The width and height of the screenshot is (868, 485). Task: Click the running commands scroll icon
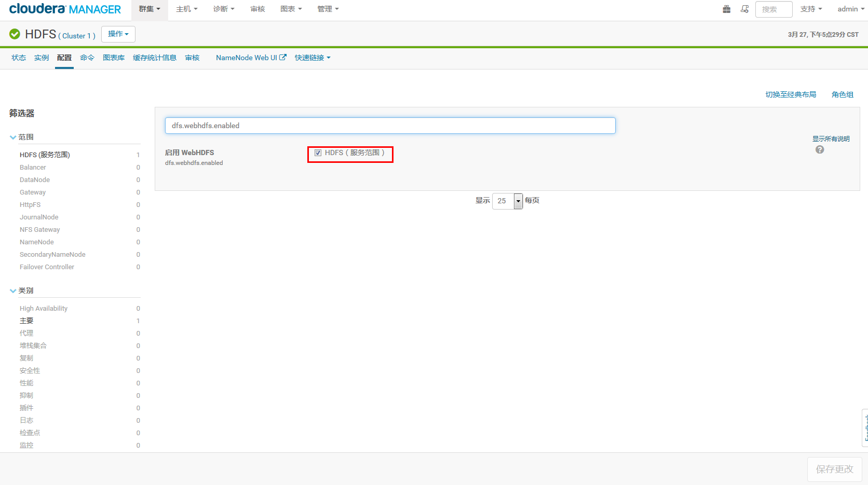[x=744, y=9]
